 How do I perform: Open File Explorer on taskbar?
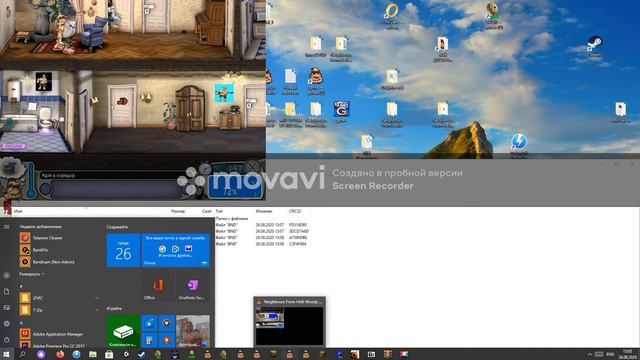tap(93, 354)
